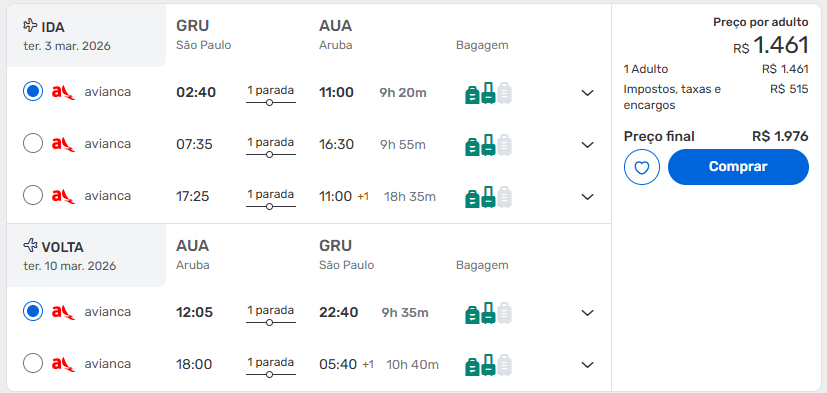Image resolution: width=827 pixels, height=393 pixels.
Task: Click baggage icons for 12:05 return flight
Action: click(x=488, y=313)
